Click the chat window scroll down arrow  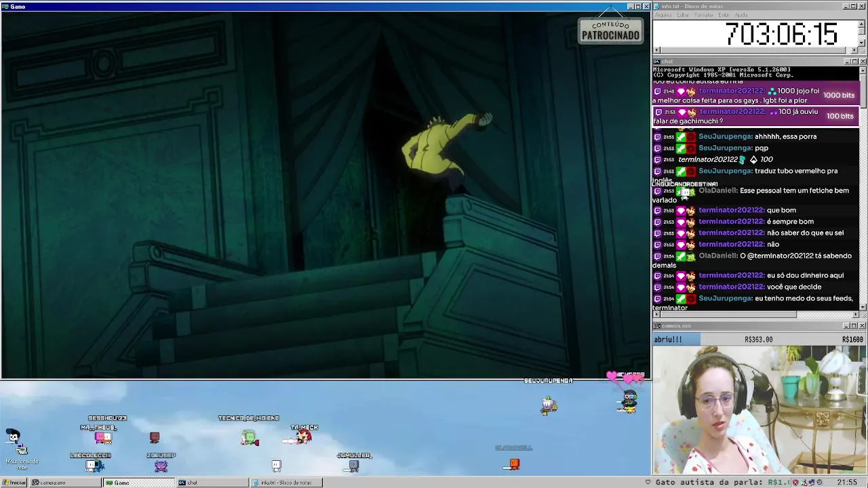click(x=863, y=307)
